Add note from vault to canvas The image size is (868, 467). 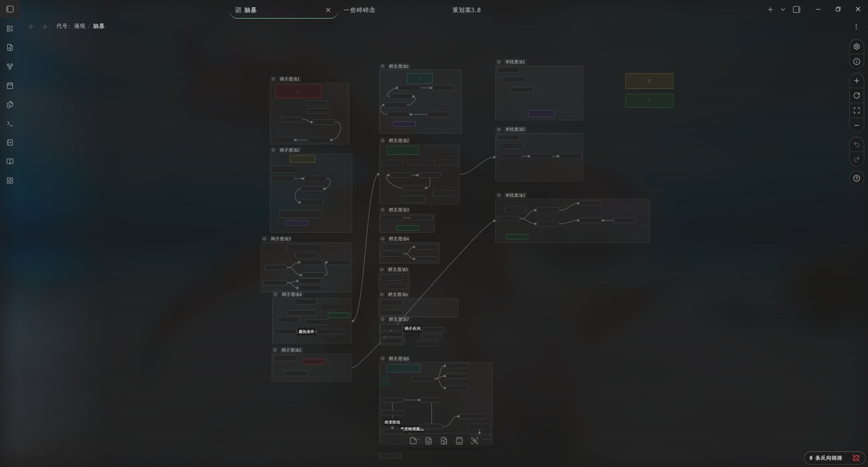pos(429,441)
